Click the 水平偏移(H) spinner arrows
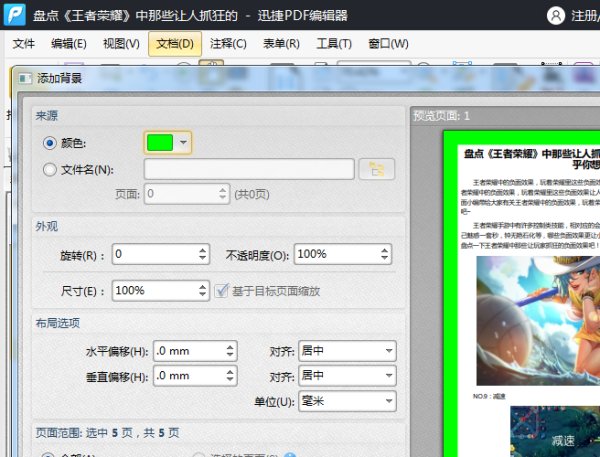The width and height of the screenshot is (600, 457). (230, 351)
